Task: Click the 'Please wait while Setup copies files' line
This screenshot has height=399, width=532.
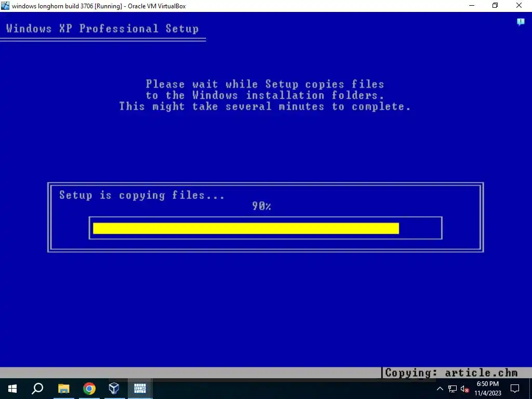Action: pos(265,84)
